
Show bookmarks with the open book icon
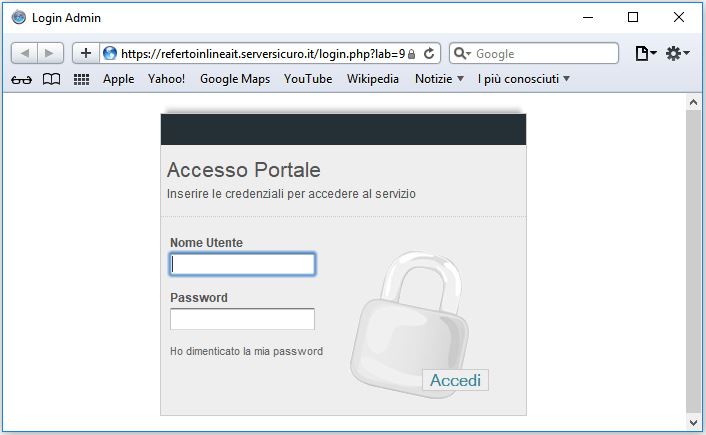click(x=51, y=79)
